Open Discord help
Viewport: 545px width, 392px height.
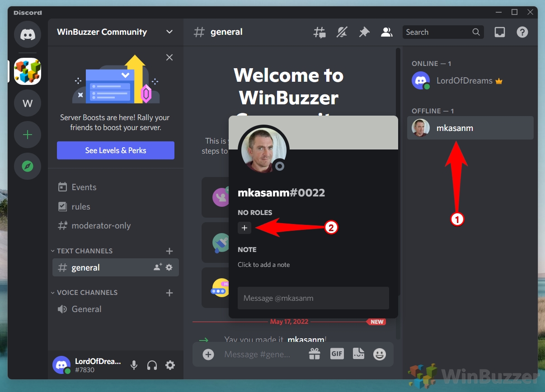pyautogui.click(x=522, y=32)
